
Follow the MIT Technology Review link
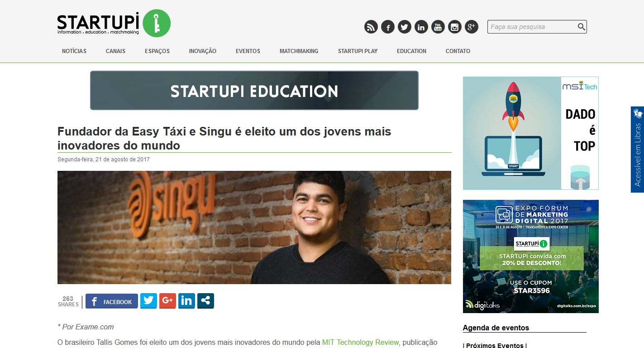361,343
